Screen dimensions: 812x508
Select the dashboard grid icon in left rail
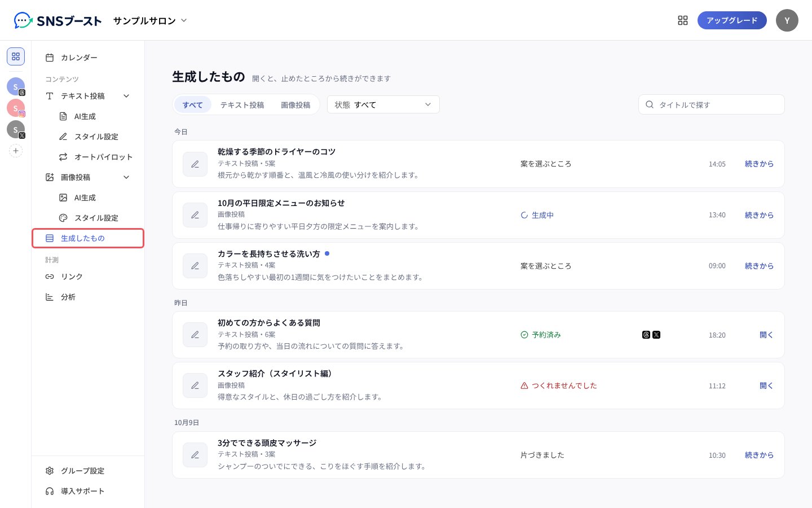click(16, 56)
